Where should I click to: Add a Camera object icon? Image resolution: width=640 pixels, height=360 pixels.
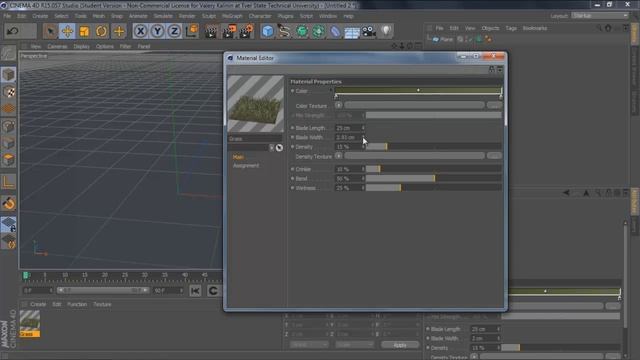(x=369, y=31)
